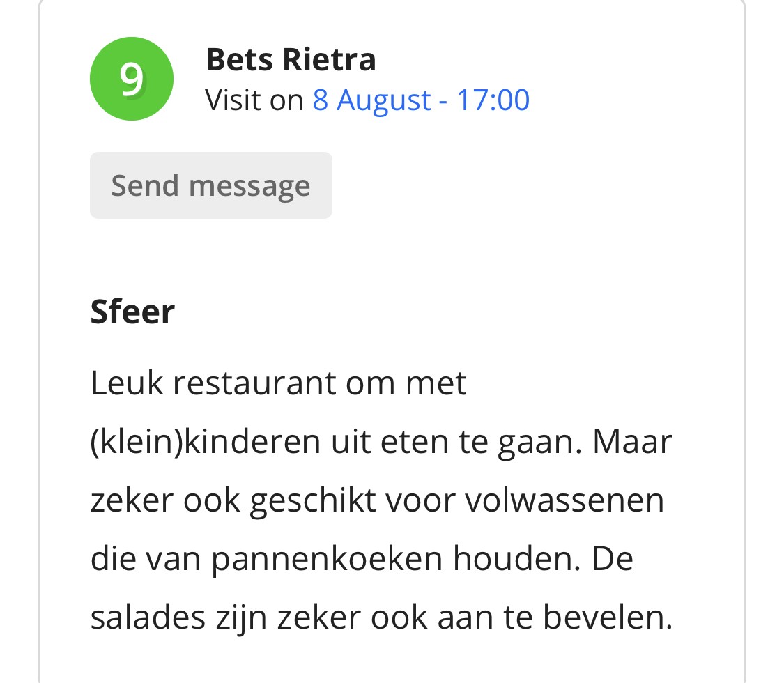The image size is (784, 683).
Task: Click the word 'message' on the grey button
Action: coord(249,187)
